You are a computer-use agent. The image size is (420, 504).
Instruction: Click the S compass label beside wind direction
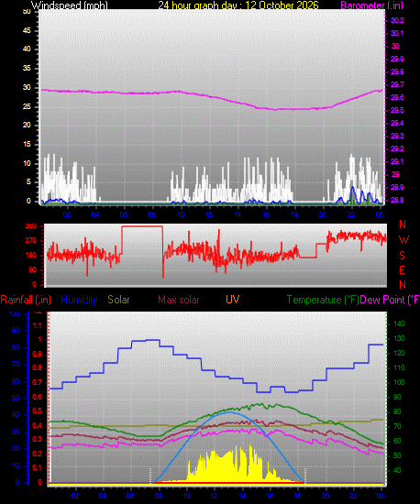tap(402, 256)
